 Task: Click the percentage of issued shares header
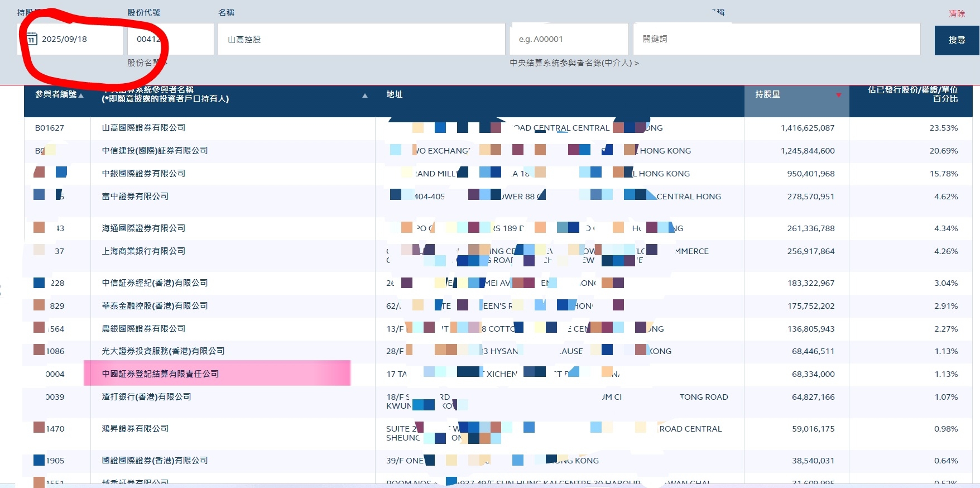coord(912,94)
